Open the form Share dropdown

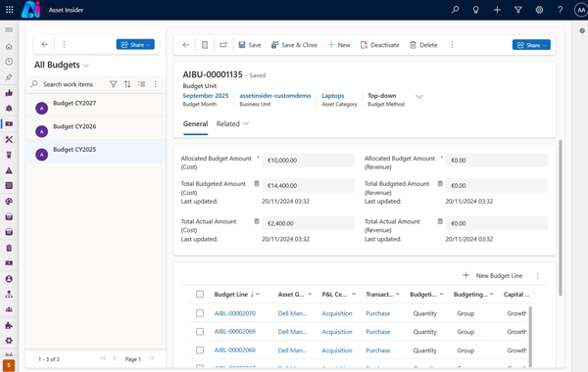pyautogui.click(x=531, y=45)
